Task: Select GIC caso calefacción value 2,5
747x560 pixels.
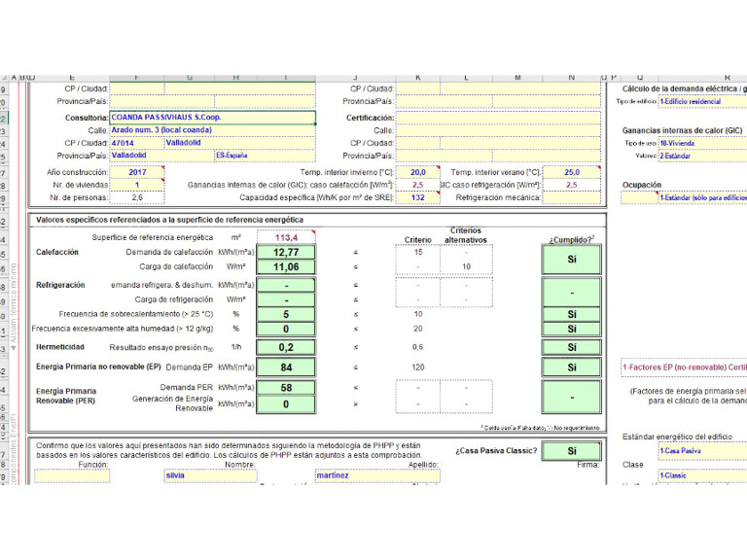Action: 418,185
